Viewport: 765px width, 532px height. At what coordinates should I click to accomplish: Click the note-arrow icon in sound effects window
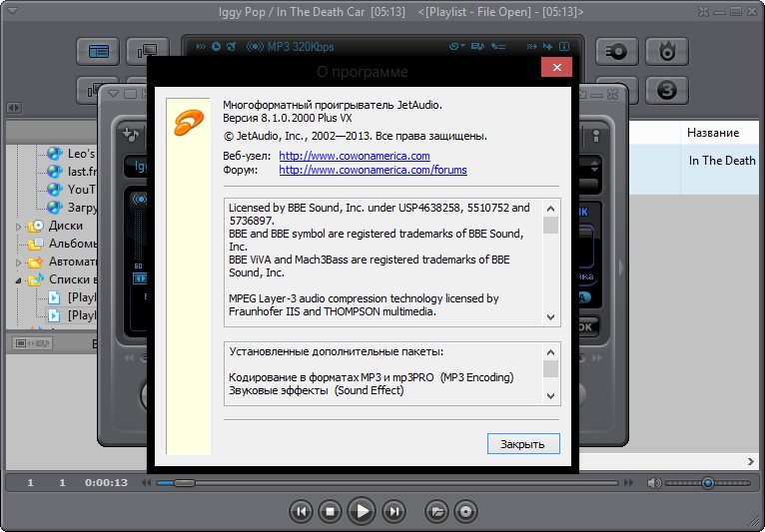(131, 135)
